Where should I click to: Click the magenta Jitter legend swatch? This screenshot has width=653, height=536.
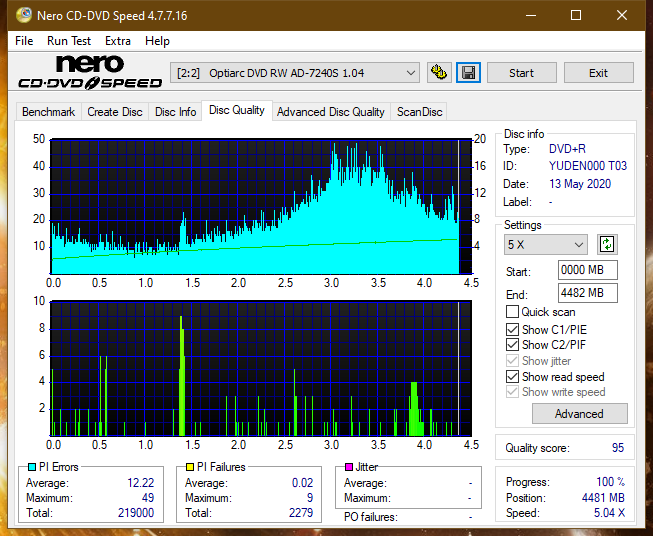(x=349, y=467)
